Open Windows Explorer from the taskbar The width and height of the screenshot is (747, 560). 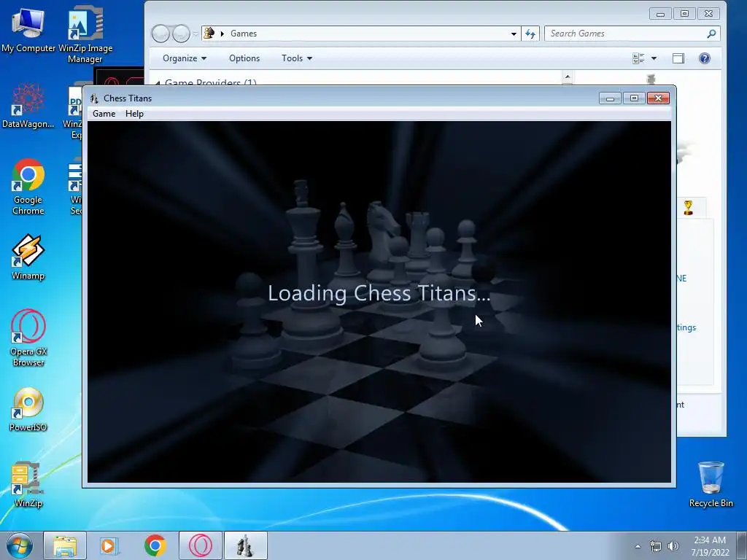[65, 545]
